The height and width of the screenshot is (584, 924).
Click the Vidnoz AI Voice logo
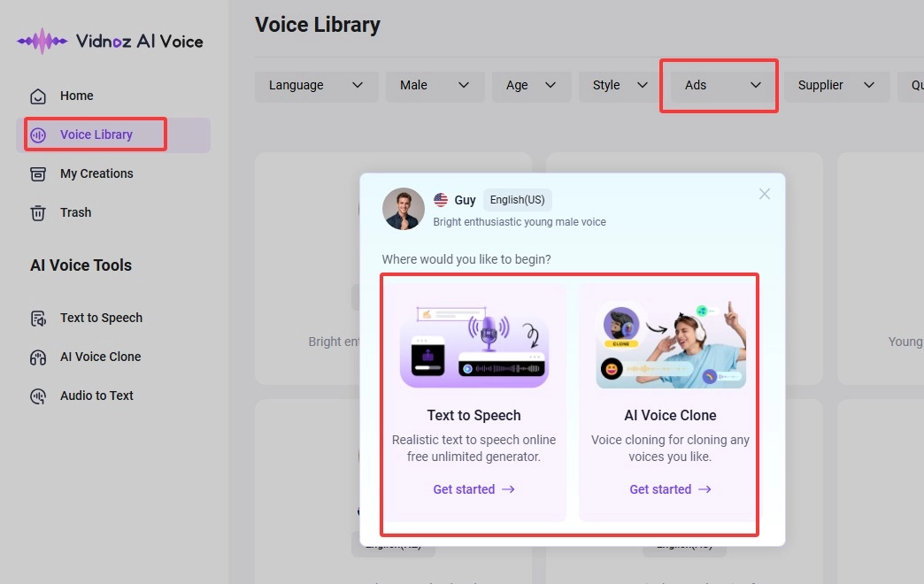(109, 41)
